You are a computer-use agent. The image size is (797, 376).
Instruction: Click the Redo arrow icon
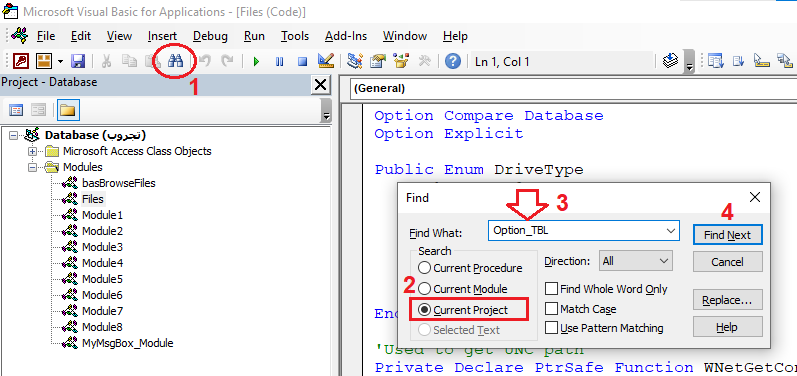click(227, 61)
